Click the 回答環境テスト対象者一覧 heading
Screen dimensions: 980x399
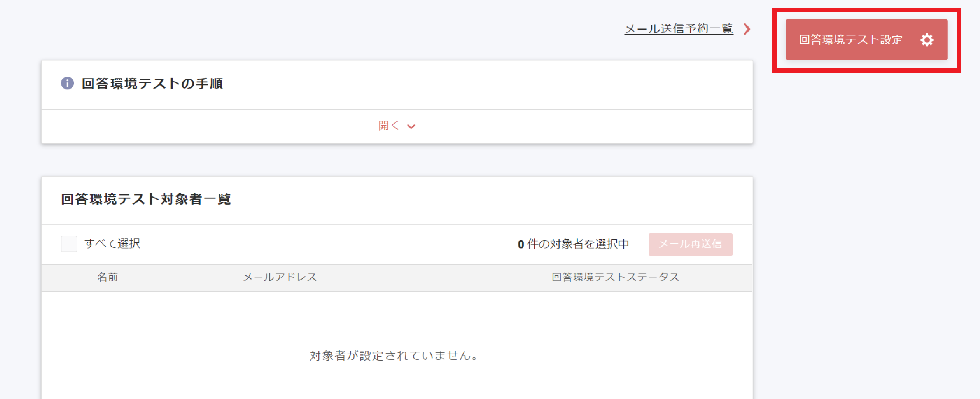click(x=146, y=199)
